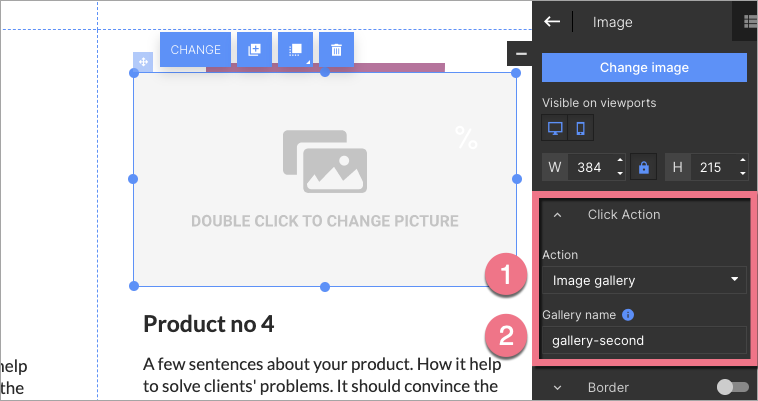The image size is (758, 401).
Task: Collapse the Click Action section
Action: [x=558, y=215]
